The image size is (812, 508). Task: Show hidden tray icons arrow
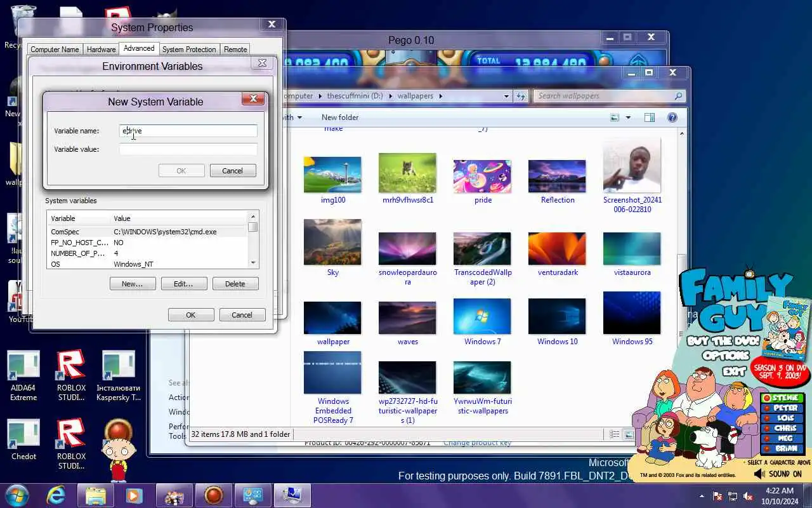coord(702,496)
